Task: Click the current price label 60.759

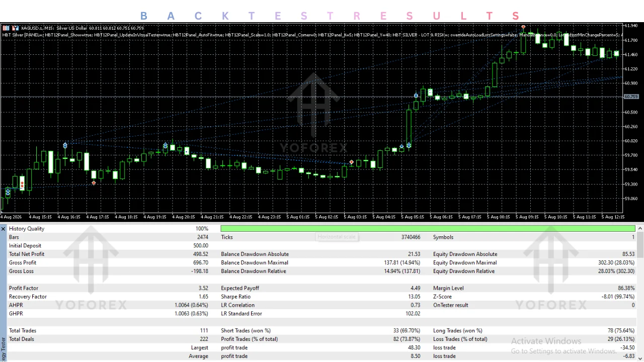Action: [x=631, y=97]
